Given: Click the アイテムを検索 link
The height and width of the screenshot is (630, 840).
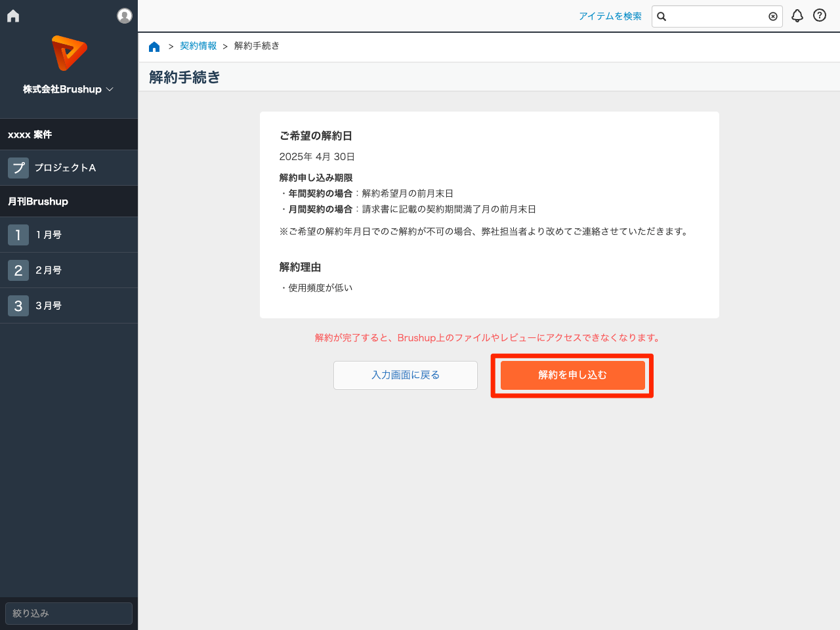Looking at the screenshot, I should click(610, 16).
